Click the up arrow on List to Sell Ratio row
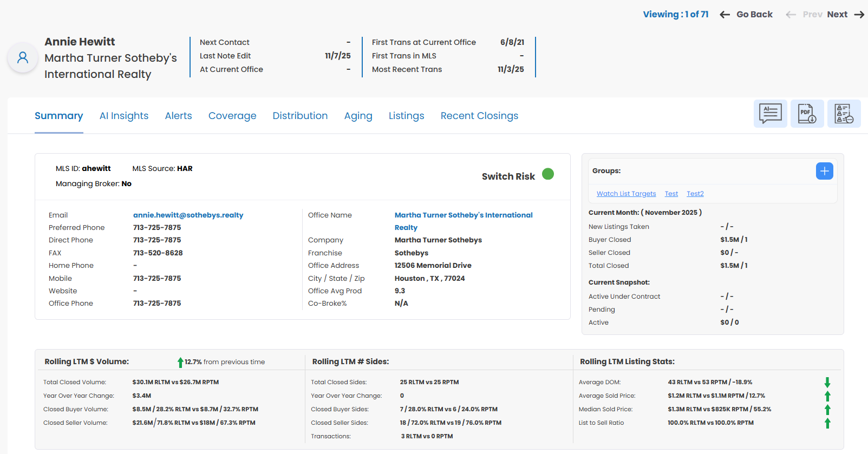This screenshot has width=868, height=454. [x=827, y=423]
